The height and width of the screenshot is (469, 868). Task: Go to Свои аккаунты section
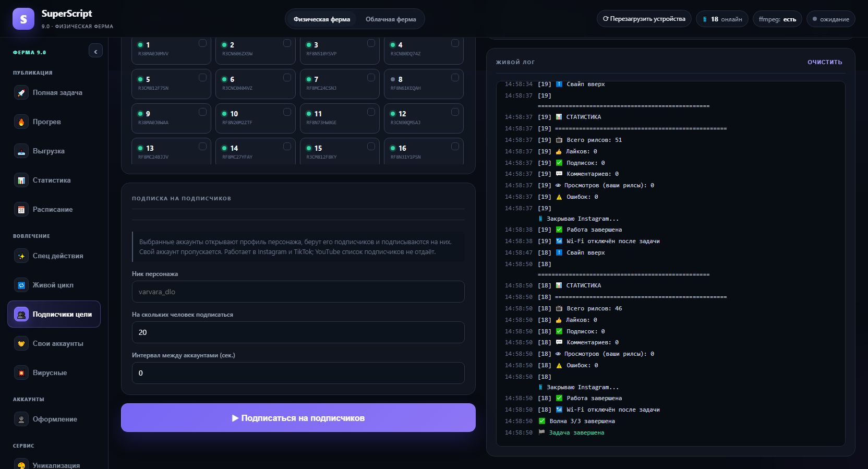pos(54,344)
